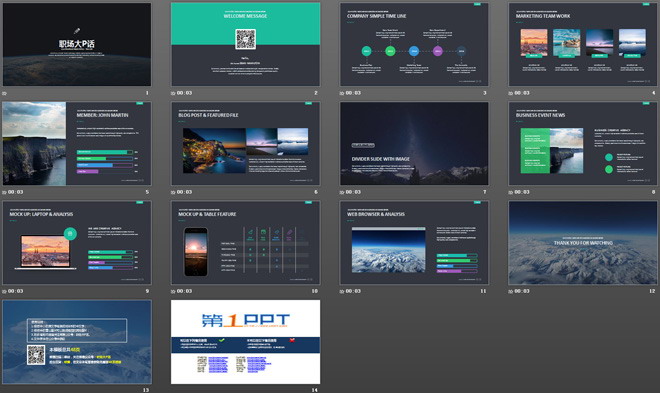The image size is (660, 393).
Task: Select the Marketing Team Work slide
Action: coord(583,45)
